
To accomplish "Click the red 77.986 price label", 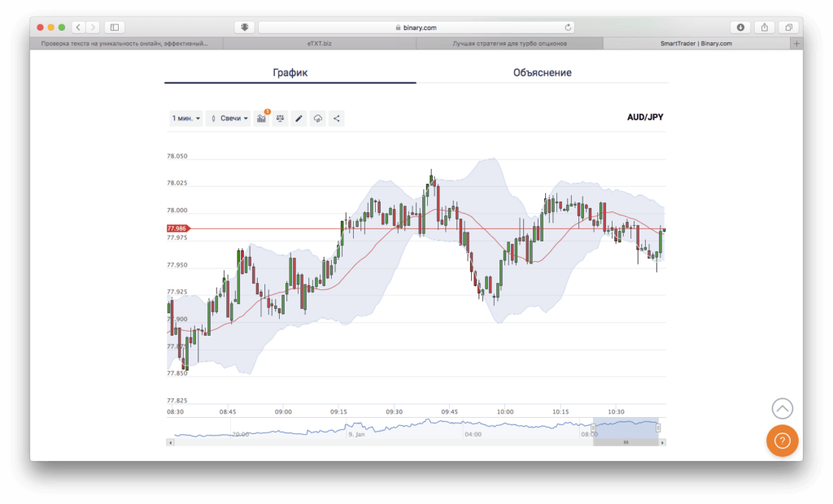I will [x=177, y=229].
